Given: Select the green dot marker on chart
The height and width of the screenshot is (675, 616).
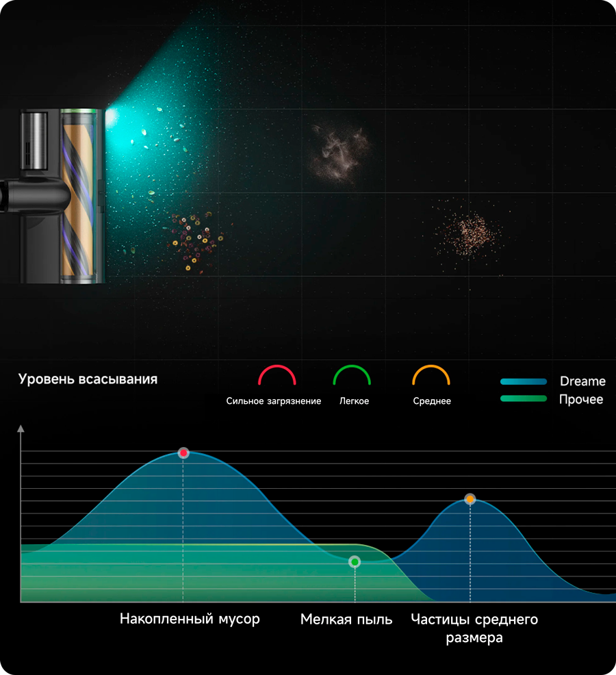Looking at the screenshot, I should click(x=355, y=562).
